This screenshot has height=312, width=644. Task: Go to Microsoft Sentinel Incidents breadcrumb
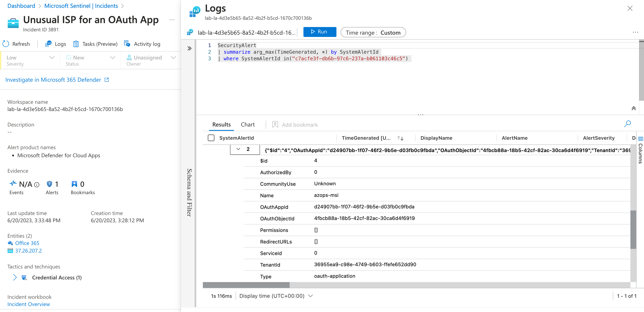click(81, 6)
